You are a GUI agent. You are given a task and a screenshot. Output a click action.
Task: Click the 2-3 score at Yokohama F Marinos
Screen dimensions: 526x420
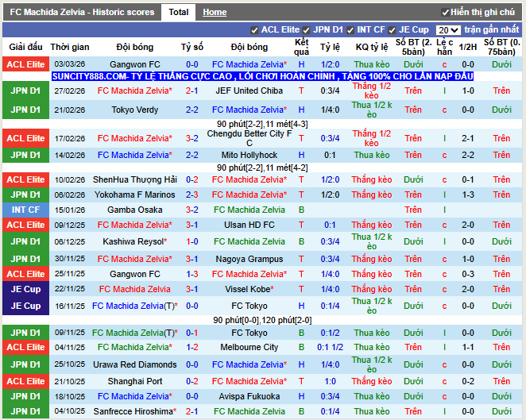(x=192, y=195)
